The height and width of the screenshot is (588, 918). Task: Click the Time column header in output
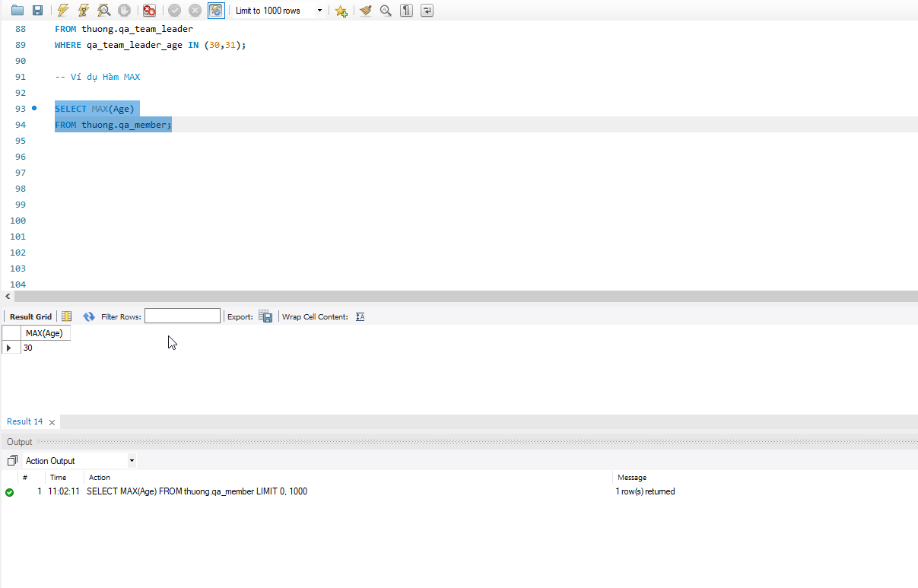pyautogui.click(x=58, y=478)
